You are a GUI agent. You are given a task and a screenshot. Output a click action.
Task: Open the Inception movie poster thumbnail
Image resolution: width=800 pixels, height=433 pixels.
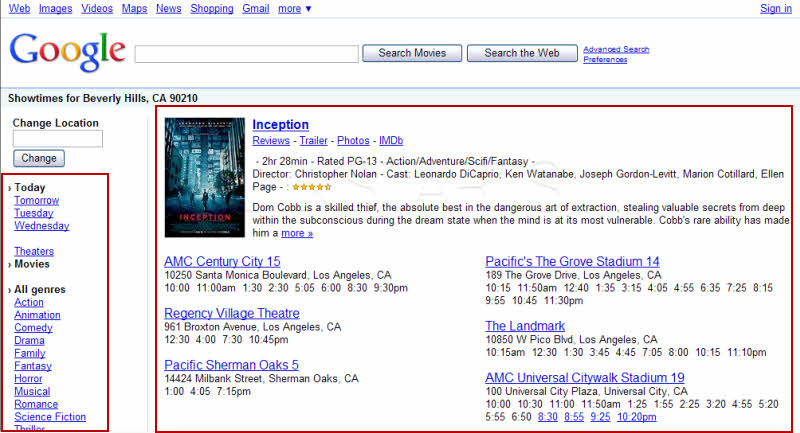click(205, 177)
